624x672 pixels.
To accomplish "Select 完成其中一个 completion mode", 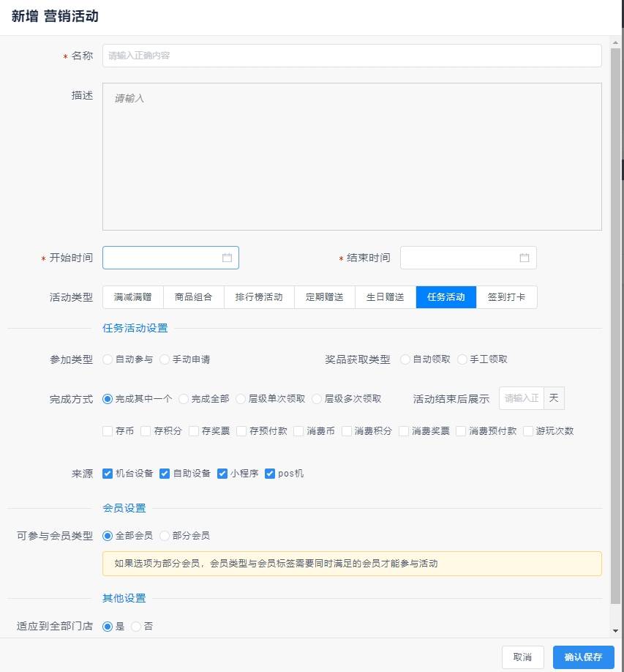I will click(108, 399).
